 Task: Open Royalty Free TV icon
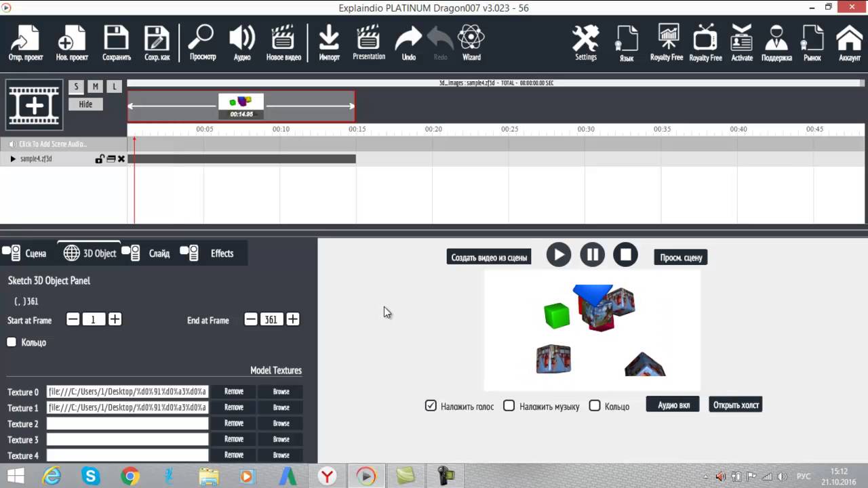(706, 43)
